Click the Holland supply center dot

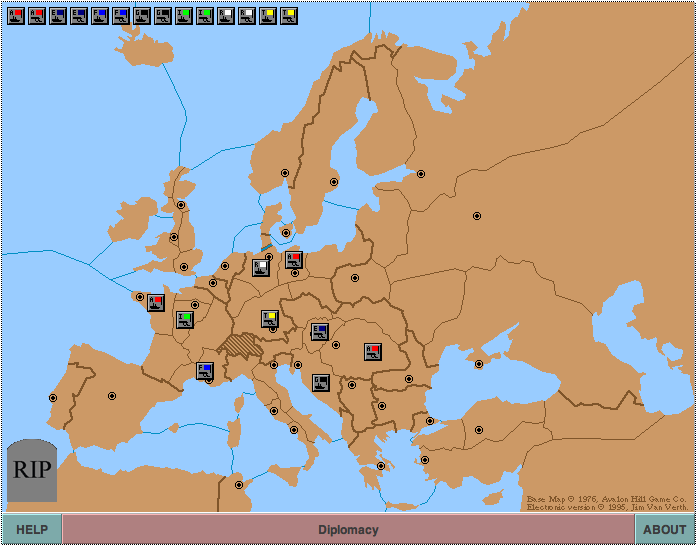pyautogui.click(x=225, y=266)
